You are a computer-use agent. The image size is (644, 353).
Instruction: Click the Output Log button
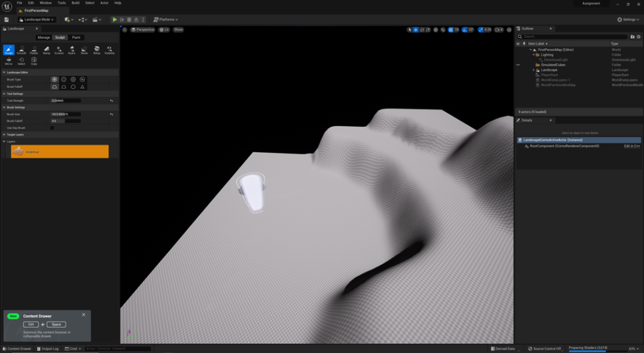49,349
